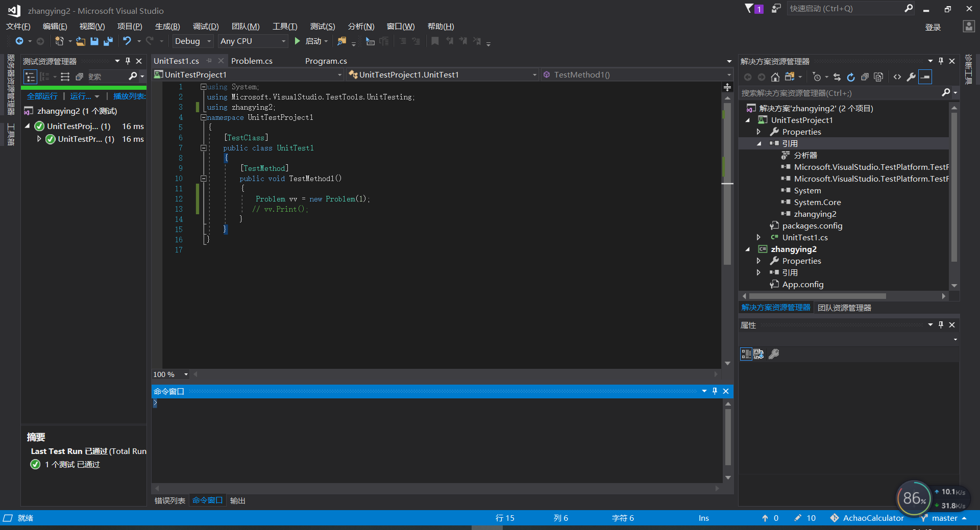Screen dimensions: 980x530
Task: Collapse the TestMethod1 code block at line 10
Action: (203, 179)
